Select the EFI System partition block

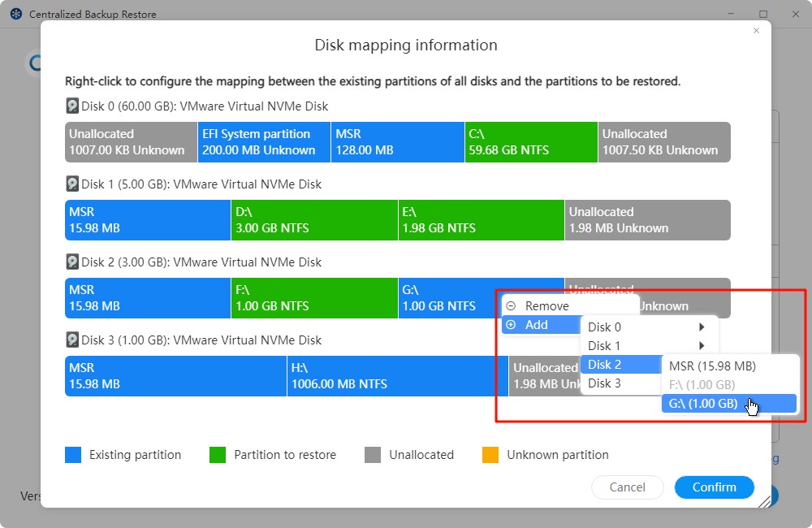(x=264, y=142)
